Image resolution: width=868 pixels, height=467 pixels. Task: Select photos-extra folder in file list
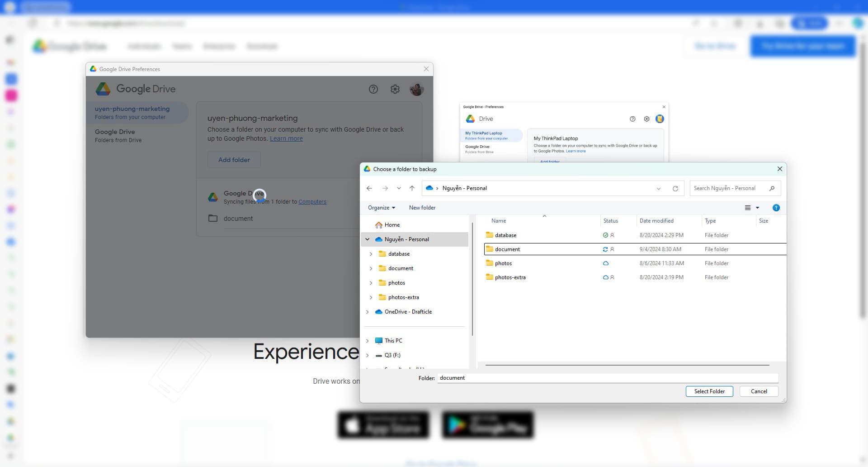coord(510,277)
